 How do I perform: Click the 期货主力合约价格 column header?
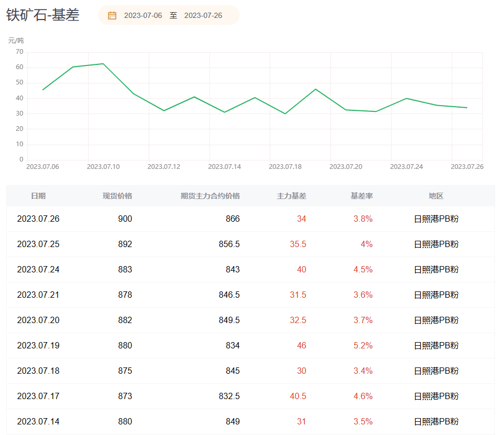pos(210,196)
